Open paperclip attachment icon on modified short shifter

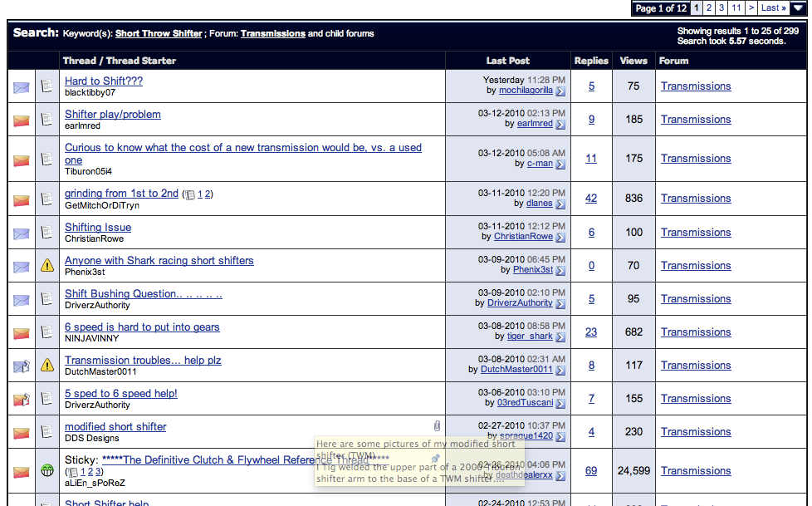point(437,426)
